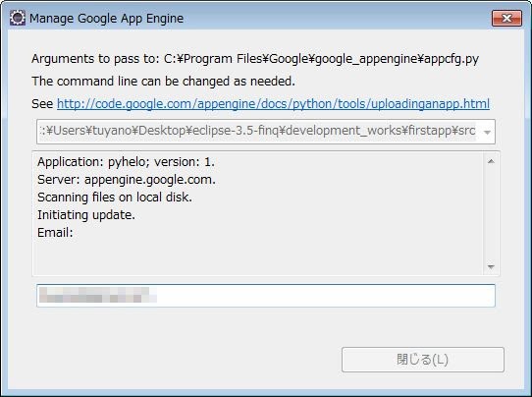This screenshot has height=397, width=532.
Task: Click the Manage Google App Engine title icon
Action: (x=18, y=18)
